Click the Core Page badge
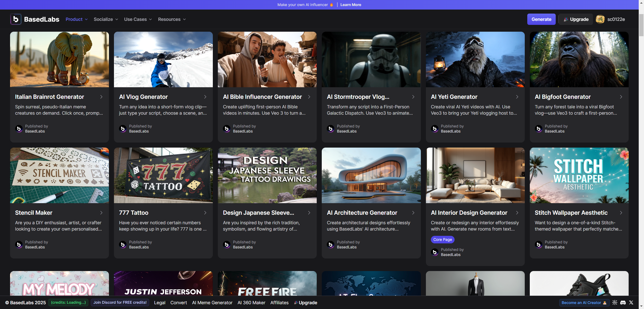This screenshot has width=644, height=309. (443, 240)
